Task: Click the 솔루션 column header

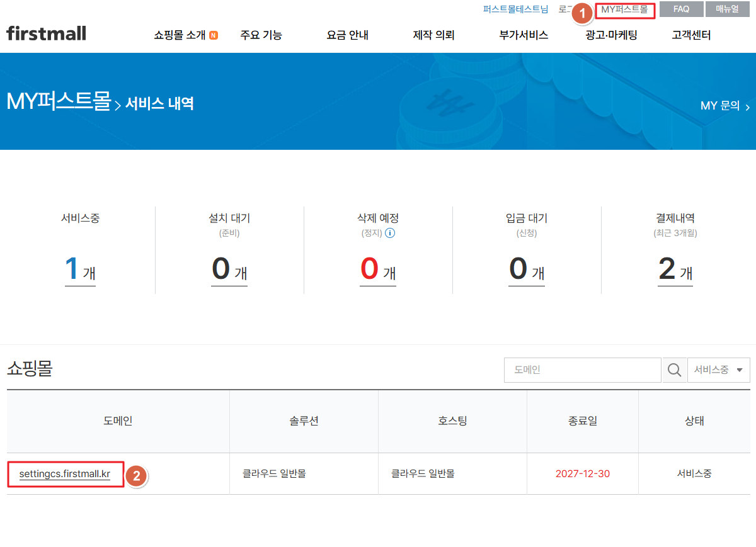Action: tap(304, 421)
